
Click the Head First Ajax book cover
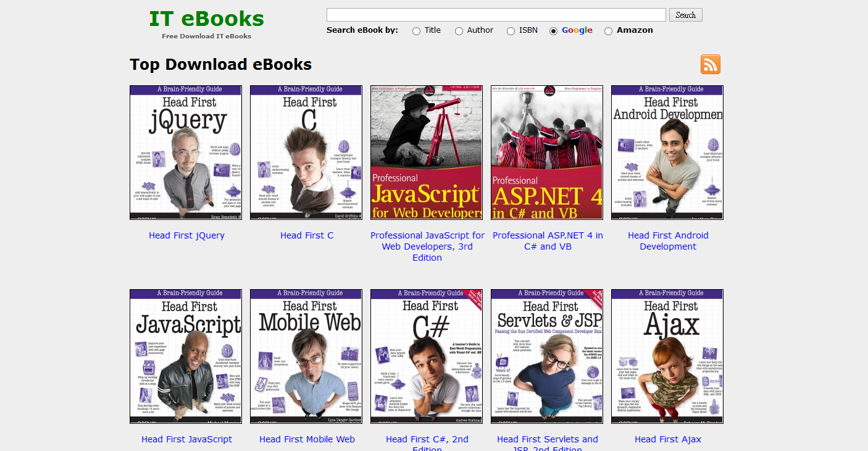(x=667, y=356)
